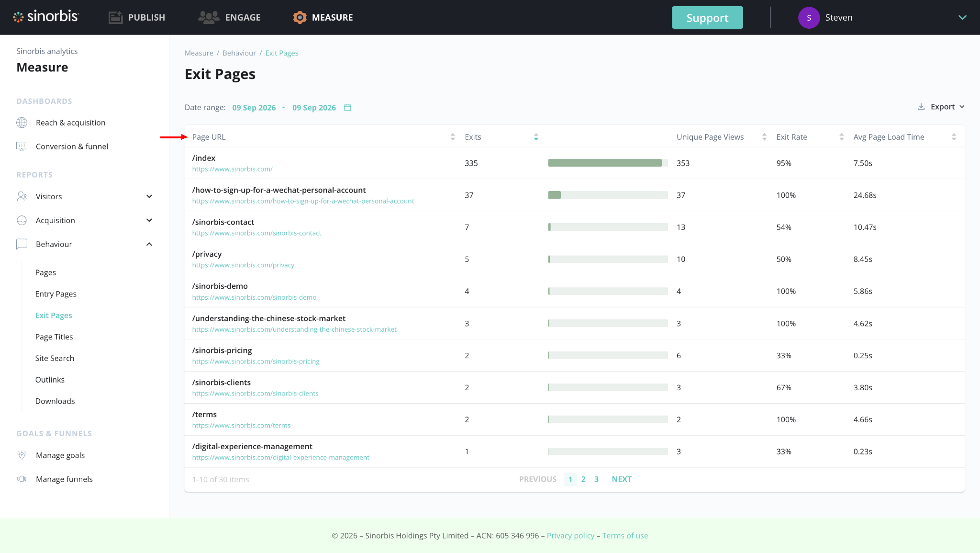Open the Privacy policy link
The height and width of the screenshot is (553, 980).
coord(570,536)
